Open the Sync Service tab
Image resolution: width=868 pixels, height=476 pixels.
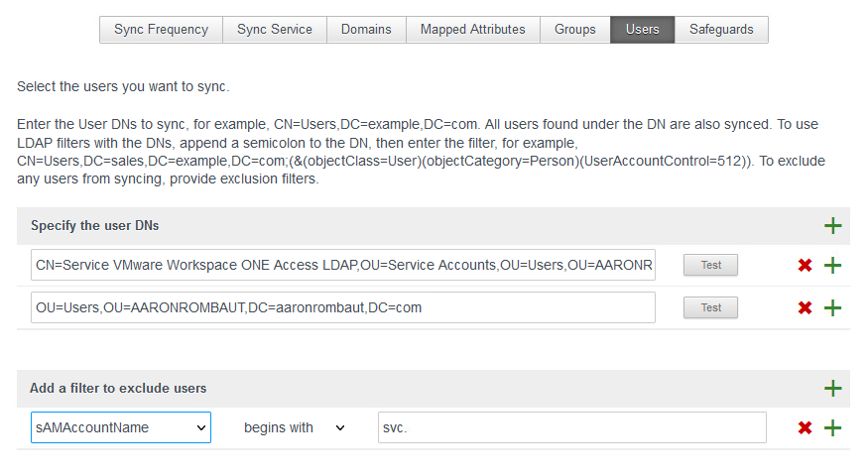(x=275, y=30)
